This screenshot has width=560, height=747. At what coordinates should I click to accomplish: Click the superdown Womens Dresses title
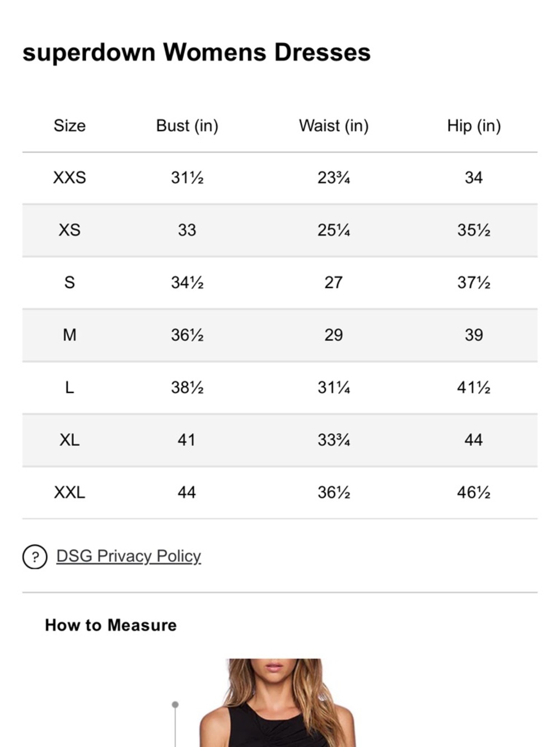click(197, 53)
